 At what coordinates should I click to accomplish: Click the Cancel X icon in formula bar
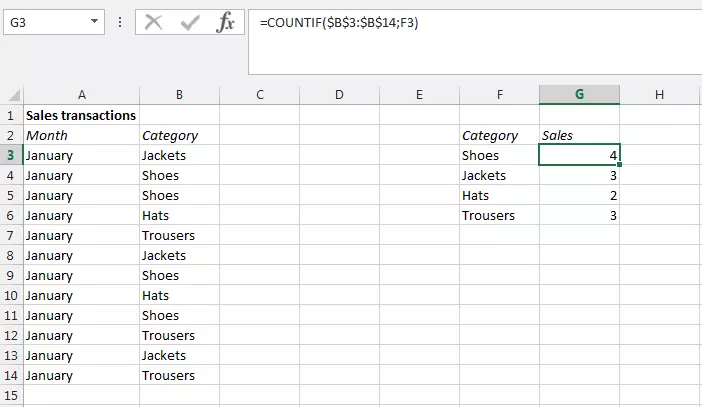coord(153,22)
